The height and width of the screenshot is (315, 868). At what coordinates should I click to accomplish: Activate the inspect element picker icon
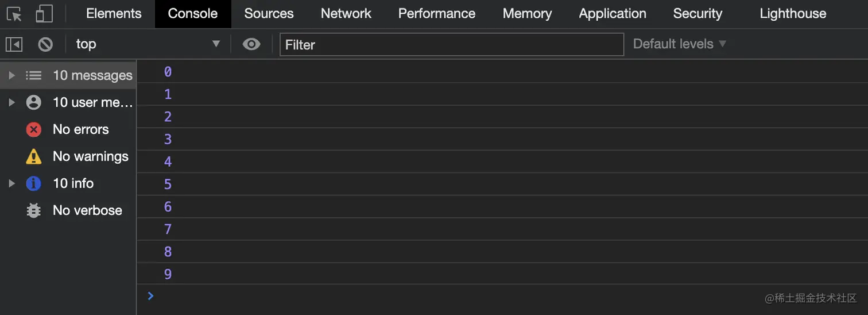pyautogui.click(x=14, y=14)
